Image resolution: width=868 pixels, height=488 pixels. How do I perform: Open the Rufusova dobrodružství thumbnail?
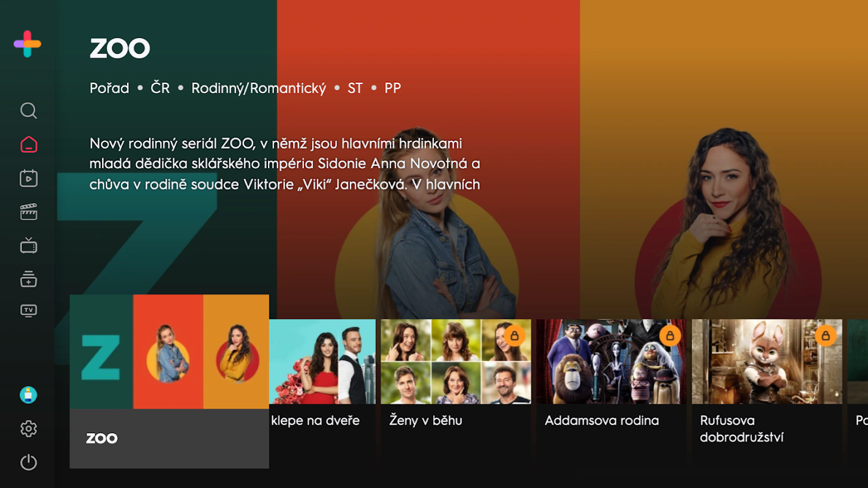coord(767,362)
